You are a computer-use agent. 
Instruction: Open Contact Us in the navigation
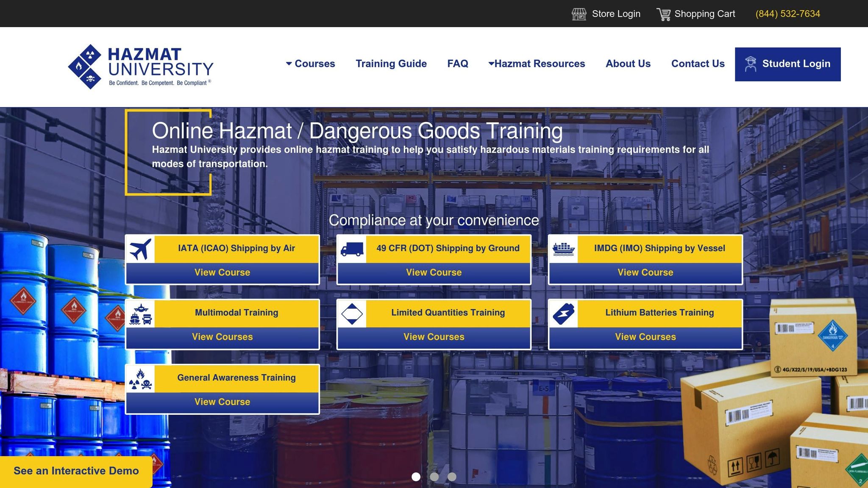point(698,64)
